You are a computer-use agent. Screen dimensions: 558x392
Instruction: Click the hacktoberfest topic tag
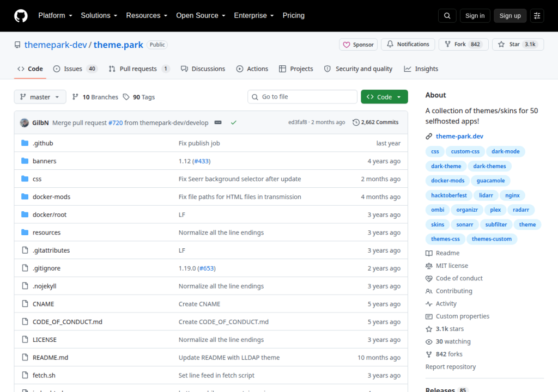[449, 195]
